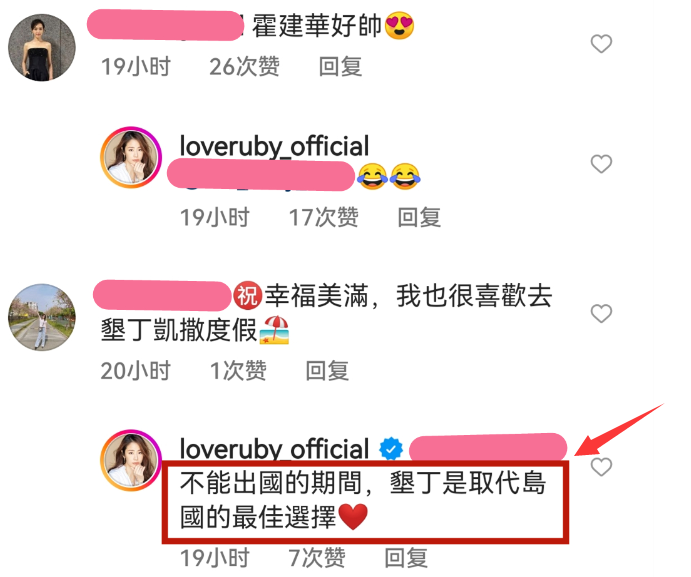Screen dimensions: 691x577
Task: Open loveruby_official avatar on the 墾丁 reply
Action: 131,460
